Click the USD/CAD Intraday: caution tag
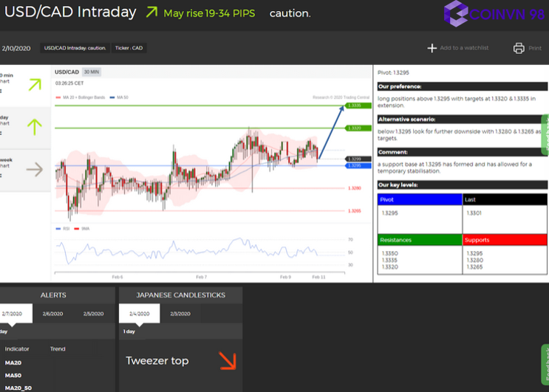Image resolution: width=549 pixels, height=392 pixels. (75, 48)
